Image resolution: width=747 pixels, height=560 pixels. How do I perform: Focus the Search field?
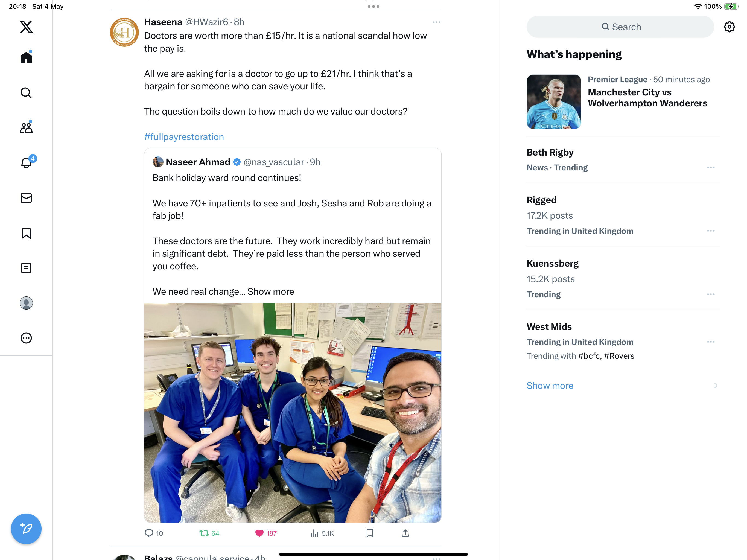(620, 27)
